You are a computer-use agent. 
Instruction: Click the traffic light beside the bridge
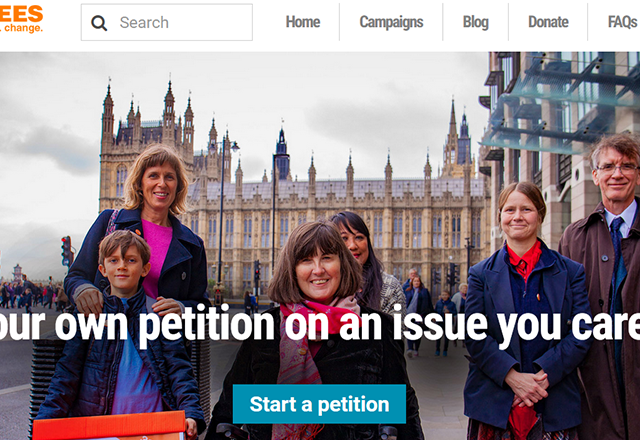(x=67, y=251)
